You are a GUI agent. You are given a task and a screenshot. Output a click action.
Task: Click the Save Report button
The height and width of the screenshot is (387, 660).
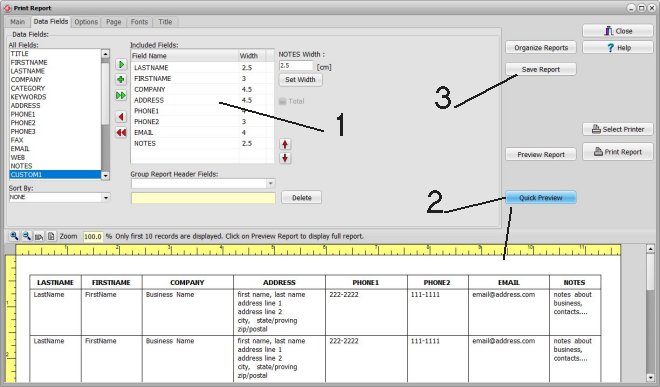pyautogui.click(x=540, y=69)
